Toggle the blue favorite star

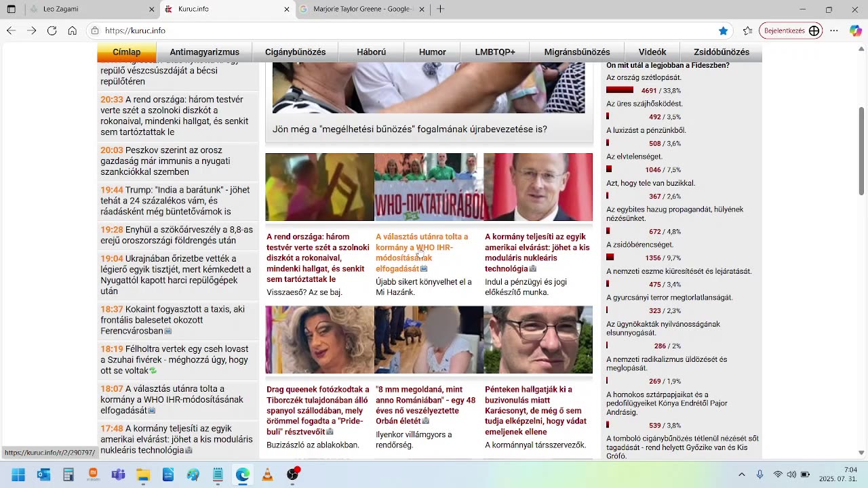coord(724,30)
